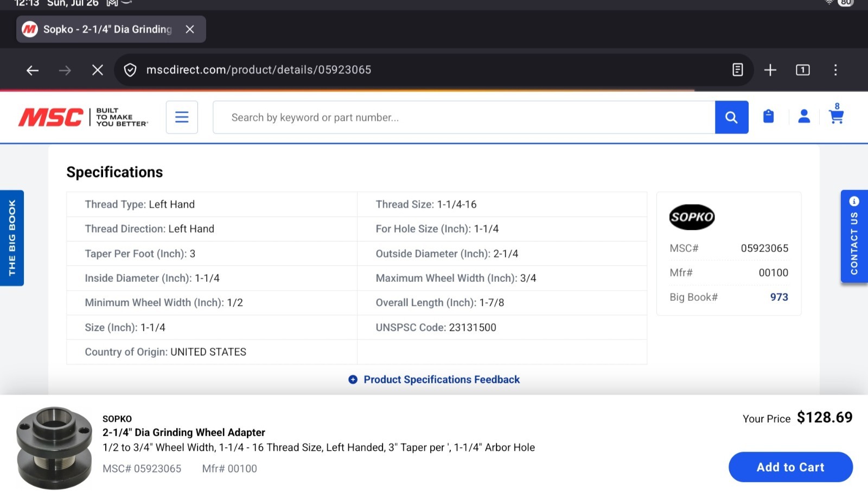Select Taper Per Foot (Inch): 3 cell
Image resolution: width=868 pixels, height=499 pixels.
point(212,254)
